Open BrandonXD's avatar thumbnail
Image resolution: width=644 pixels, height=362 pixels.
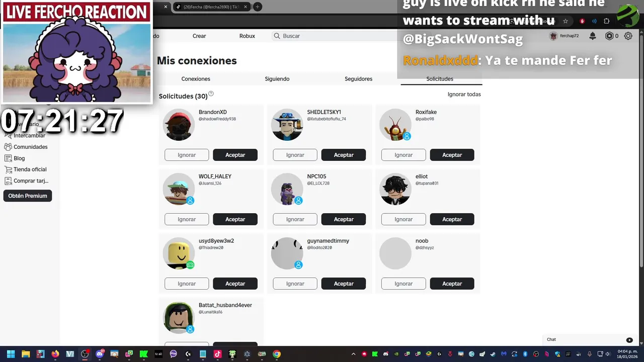[179, 125]
